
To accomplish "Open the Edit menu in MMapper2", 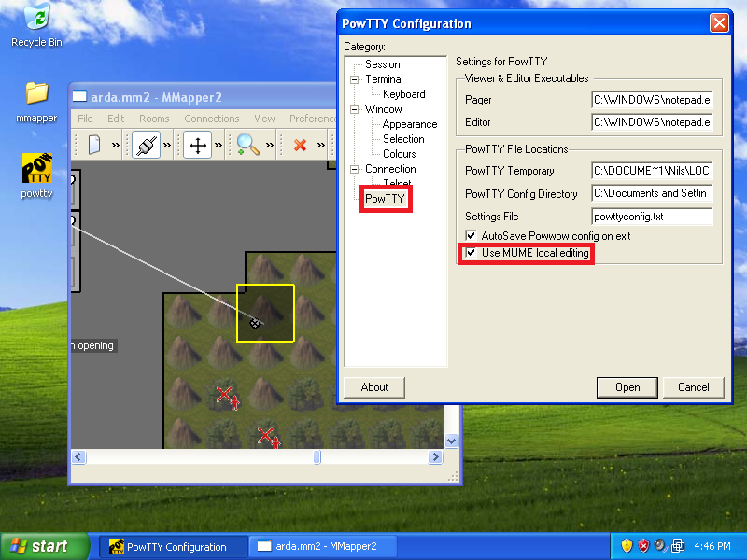I will (116, 119).
